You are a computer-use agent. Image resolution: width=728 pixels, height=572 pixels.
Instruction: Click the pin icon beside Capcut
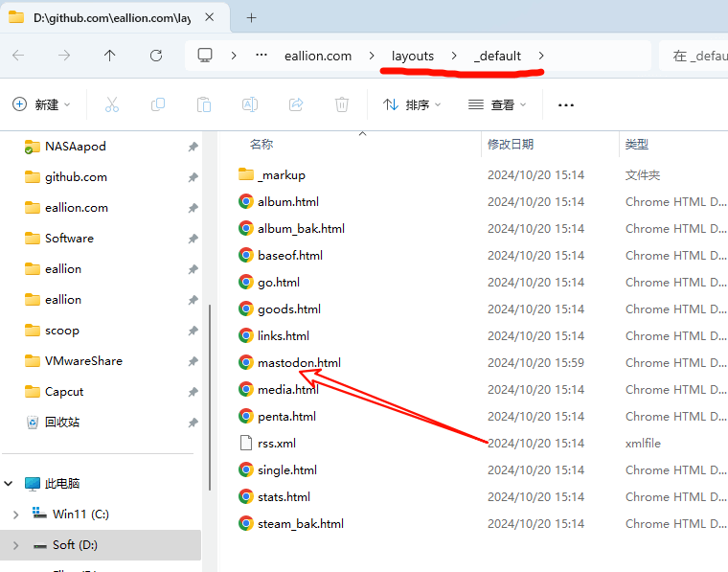pos(193,392)
